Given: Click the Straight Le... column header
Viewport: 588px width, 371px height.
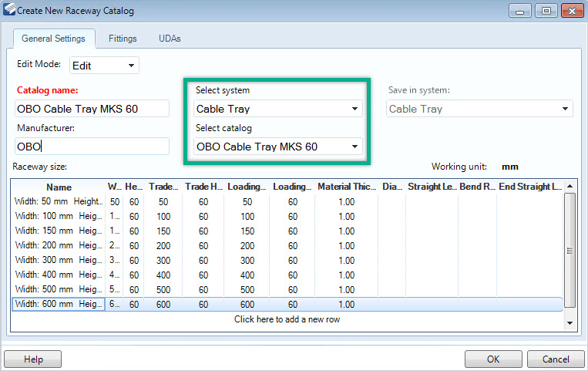Looking at the screenshot, I should click(x=432, y=187).
